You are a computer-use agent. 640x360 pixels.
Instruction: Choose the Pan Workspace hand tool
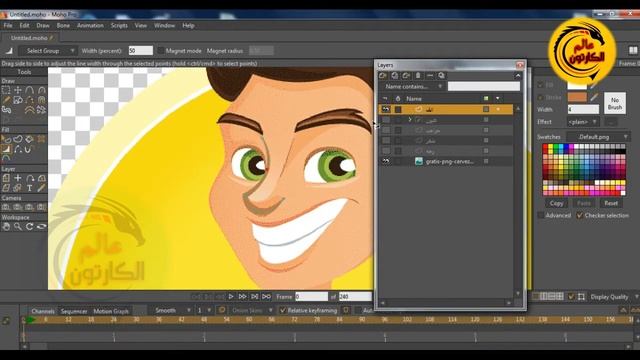6,227
